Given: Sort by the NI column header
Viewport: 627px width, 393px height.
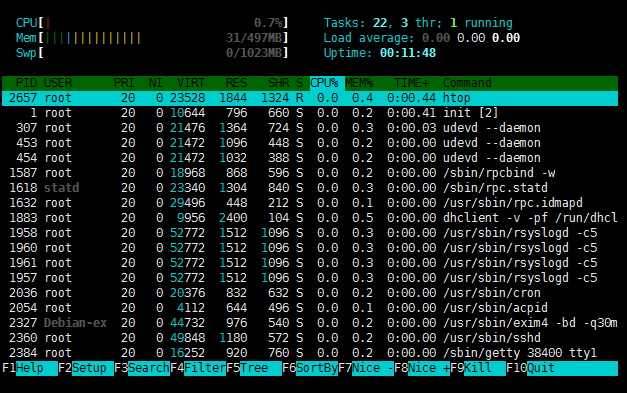Looking at the screenshot, I should (156, 83).
